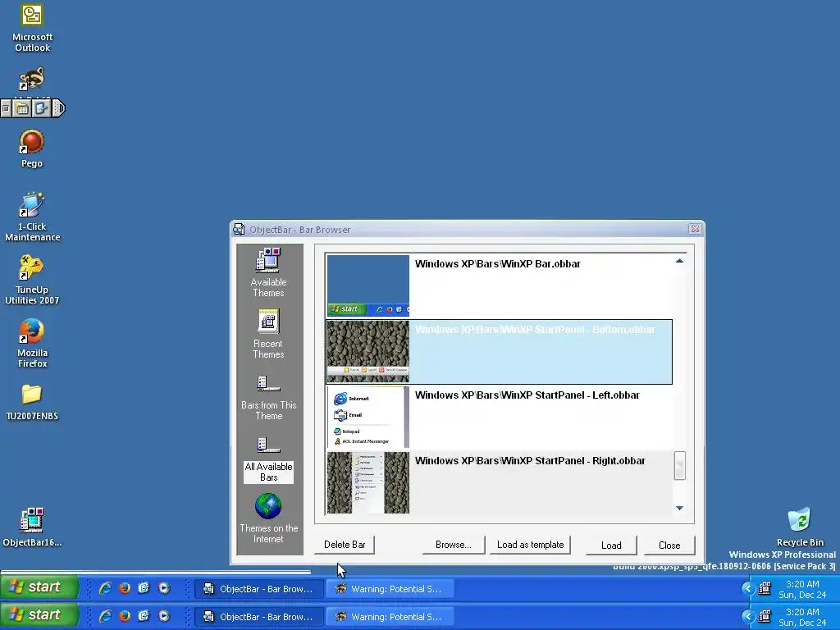Image resolution: width=840 pixels, height=630 pixels.
Task: Click the floating toolbar's arrow-shaped grip
Action: coord(58,109)
